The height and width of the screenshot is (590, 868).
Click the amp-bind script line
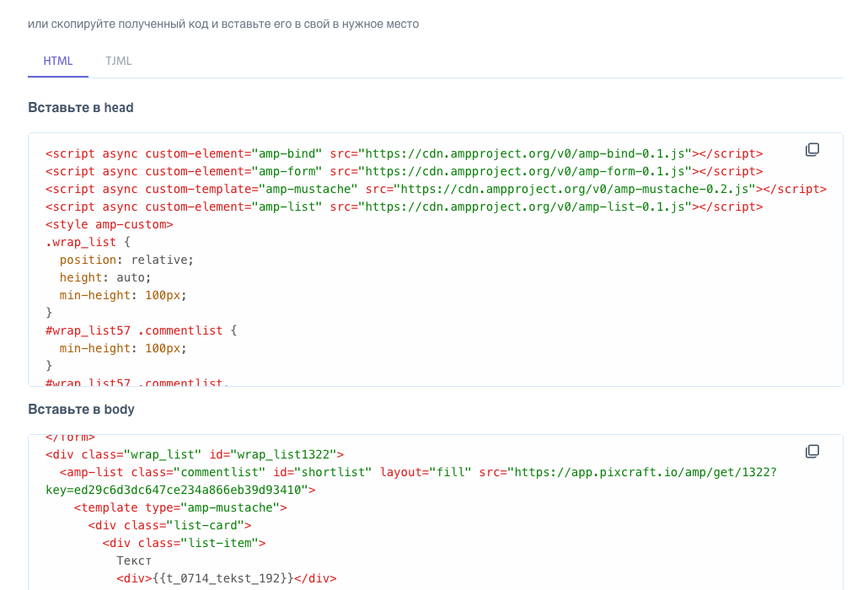(405, 154)
